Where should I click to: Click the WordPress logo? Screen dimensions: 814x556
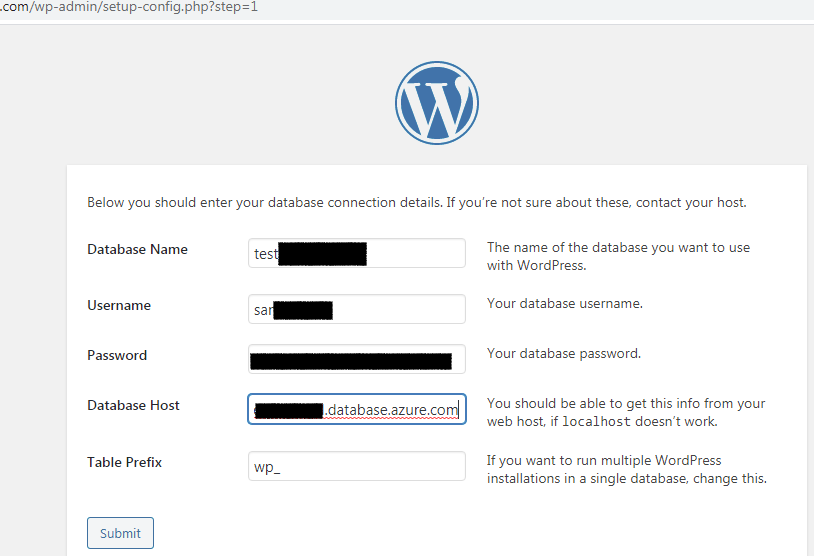(437, 103)
